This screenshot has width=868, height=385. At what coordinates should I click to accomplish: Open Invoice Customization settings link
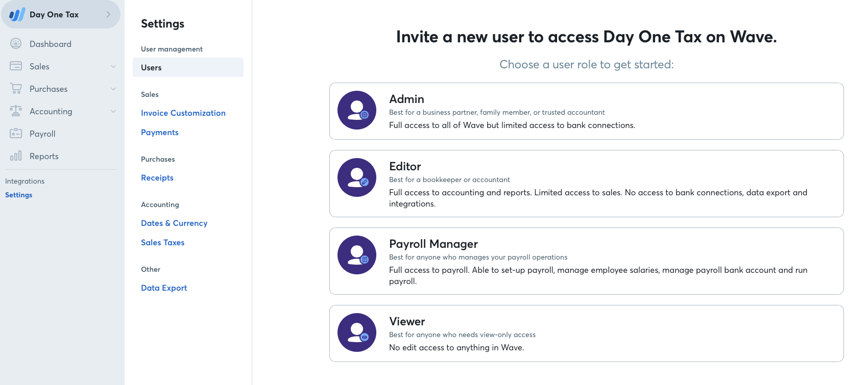(x=183, y=113)
